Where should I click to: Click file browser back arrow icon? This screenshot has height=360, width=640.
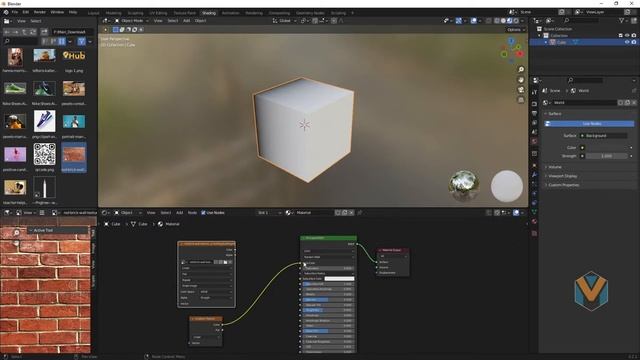(7, 32)
